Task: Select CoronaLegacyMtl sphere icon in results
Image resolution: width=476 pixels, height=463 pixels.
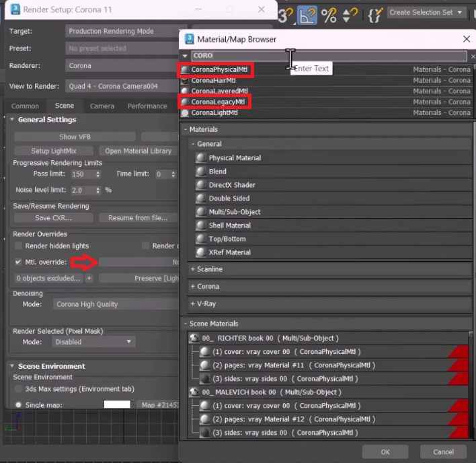Action: pyautogui.click(x=185, y=102)
